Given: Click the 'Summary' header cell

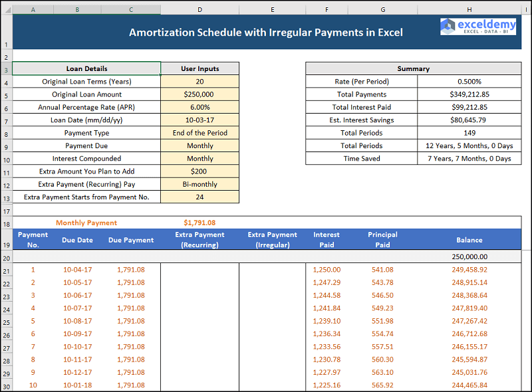Looking at the screenshot, I should coord(413,68).
